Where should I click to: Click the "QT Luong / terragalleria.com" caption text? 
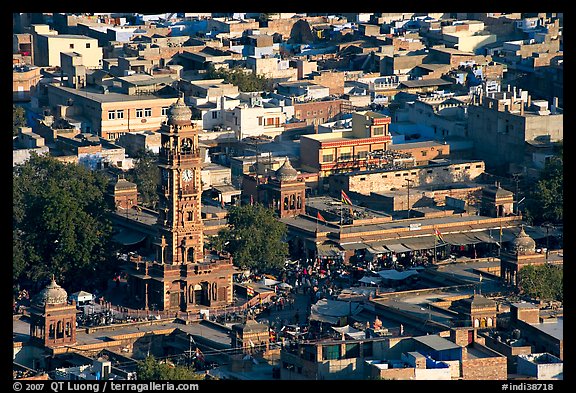click(x=125, y=387)
